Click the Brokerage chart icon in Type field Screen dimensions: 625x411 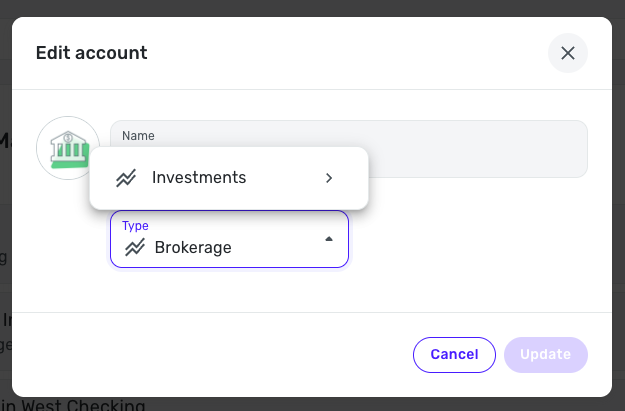[133, 247]
